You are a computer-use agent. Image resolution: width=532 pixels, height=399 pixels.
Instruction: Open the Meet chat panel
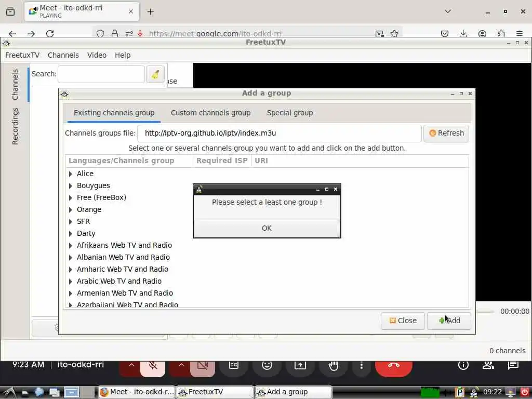coord(513,365)
